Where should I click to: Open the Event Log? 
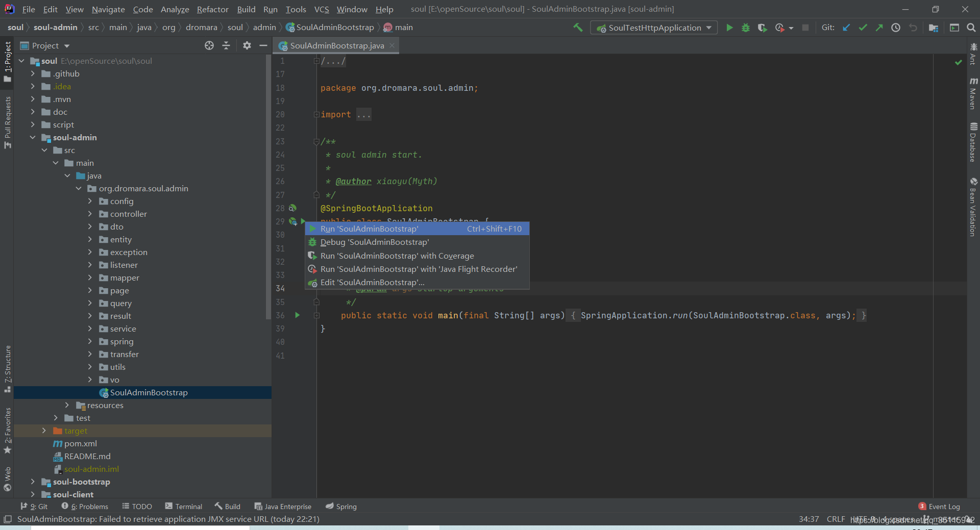tap(939, 507)
